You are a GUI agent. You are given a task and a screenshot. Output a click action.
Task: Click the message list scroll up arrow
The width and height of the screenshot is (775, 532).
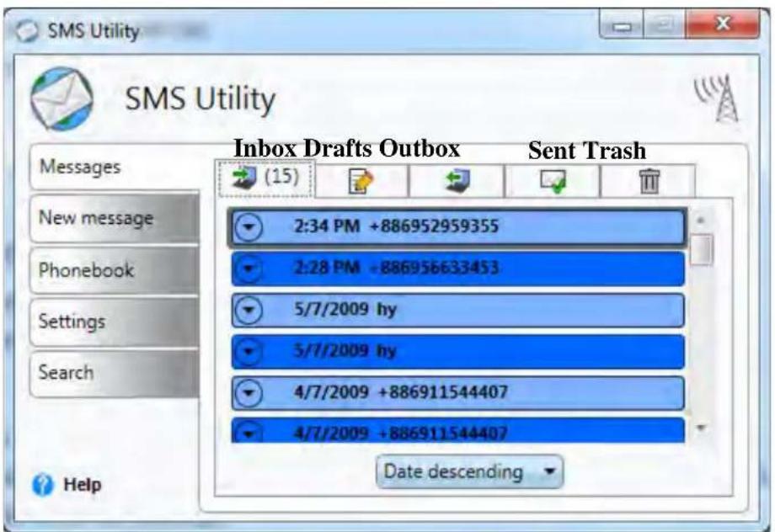pos(700,221)
